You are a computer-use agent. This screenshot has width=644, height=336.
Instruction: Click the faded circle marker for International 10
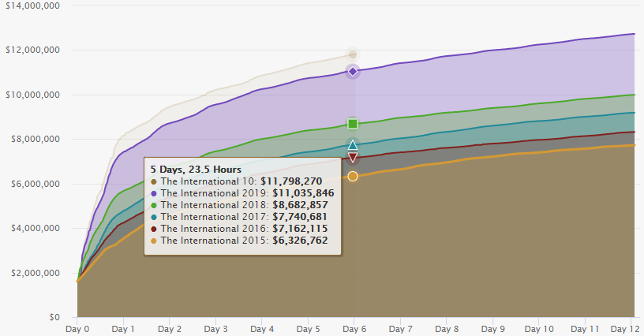353,54
